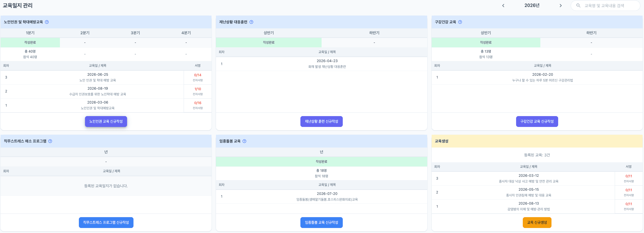The width and height of the screenshot is (644, 233).
Task: Open the 2026-08-19 수급자 인권보호 교육 entry
Action: [98, 91]
